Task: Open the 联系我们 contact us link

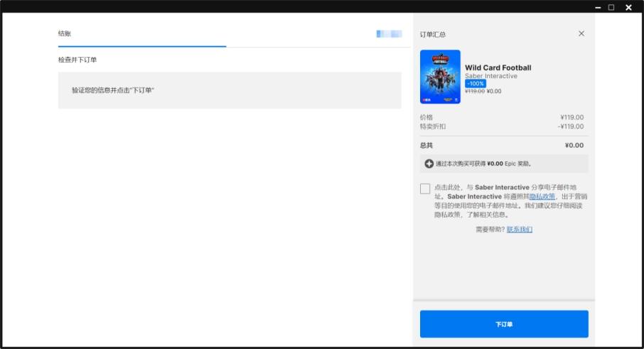Action: (x=520, y=229)
